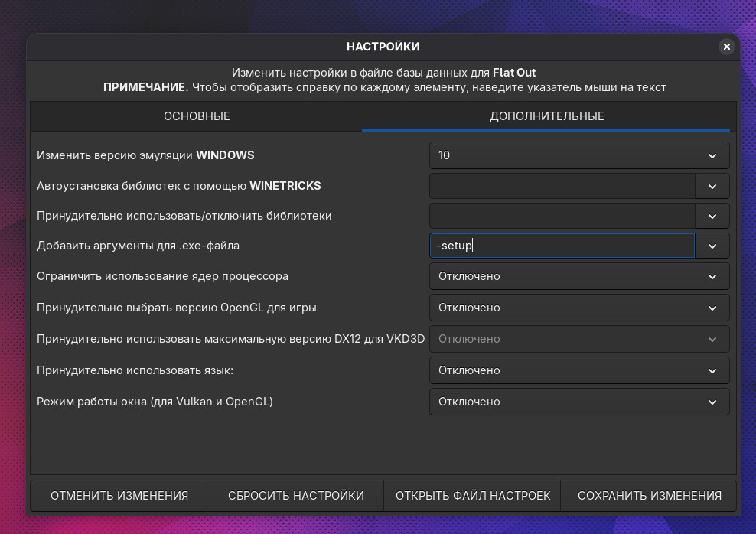Screen dimensions: 756x534
Task: Open the window mode dropdown for Vulkan
Action: (578, 402)
